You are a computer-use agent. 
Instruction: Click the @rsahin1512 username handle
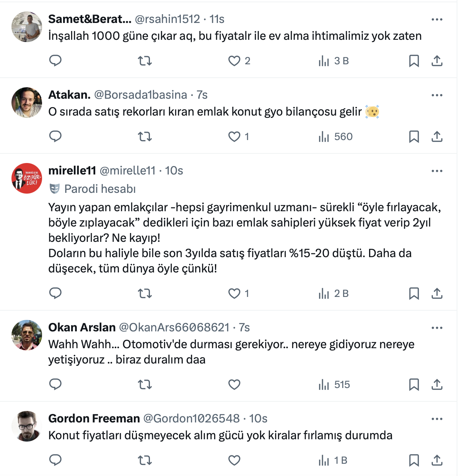(x=167, y=19)
